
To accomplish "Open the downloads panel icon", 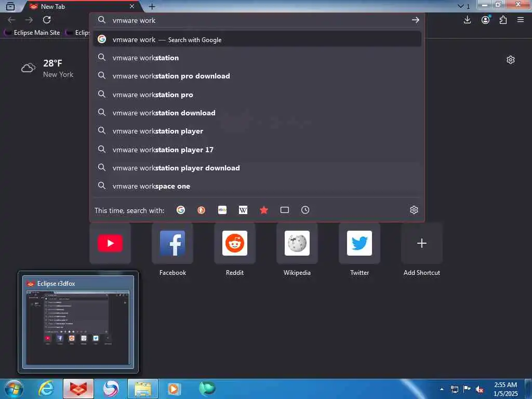I will click(467, 20).
